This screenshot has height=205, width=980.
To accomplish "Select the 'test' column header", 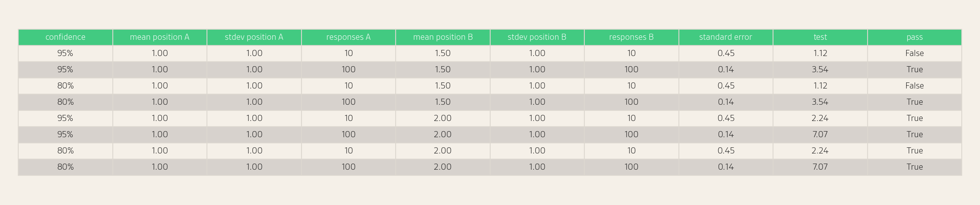I will coord(820,37).
